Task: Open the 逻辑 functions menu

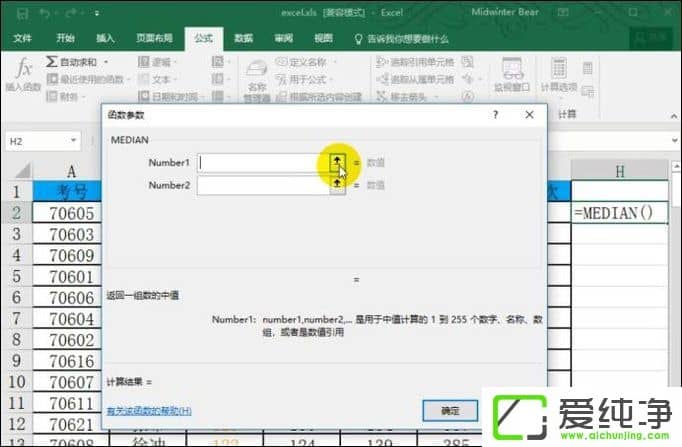Action: [x=157, y=62]
